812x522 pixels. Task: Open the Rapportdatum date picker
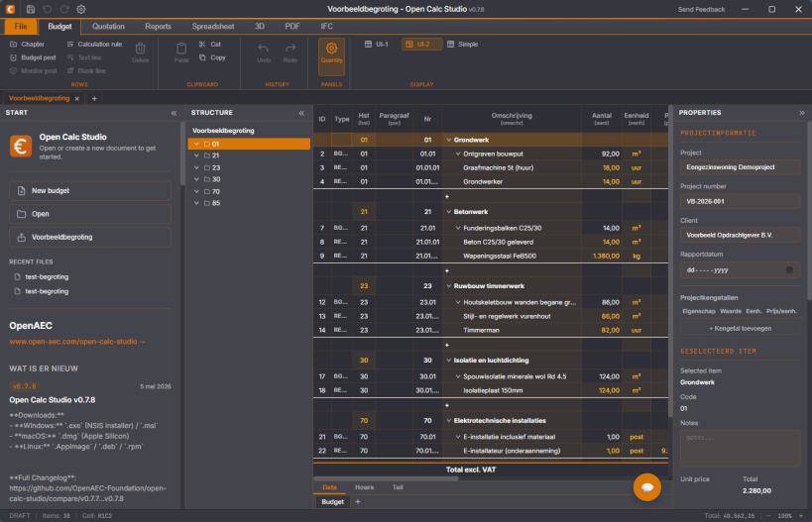pyautogui.click(x=789, y=269)
